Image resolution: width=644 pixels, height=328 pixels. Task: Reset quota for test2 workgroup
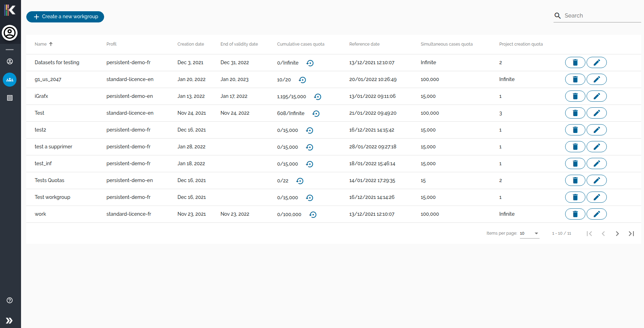coord(310,130)
